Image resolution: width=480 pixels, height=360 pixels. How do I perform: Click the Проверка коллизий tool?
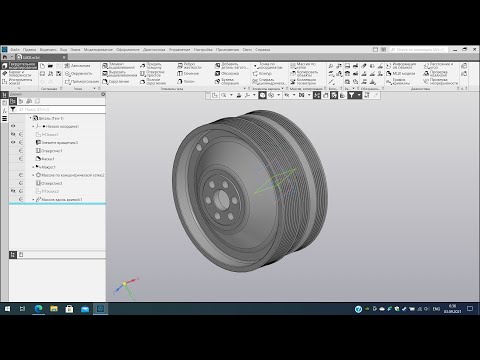tap(436, 73)
